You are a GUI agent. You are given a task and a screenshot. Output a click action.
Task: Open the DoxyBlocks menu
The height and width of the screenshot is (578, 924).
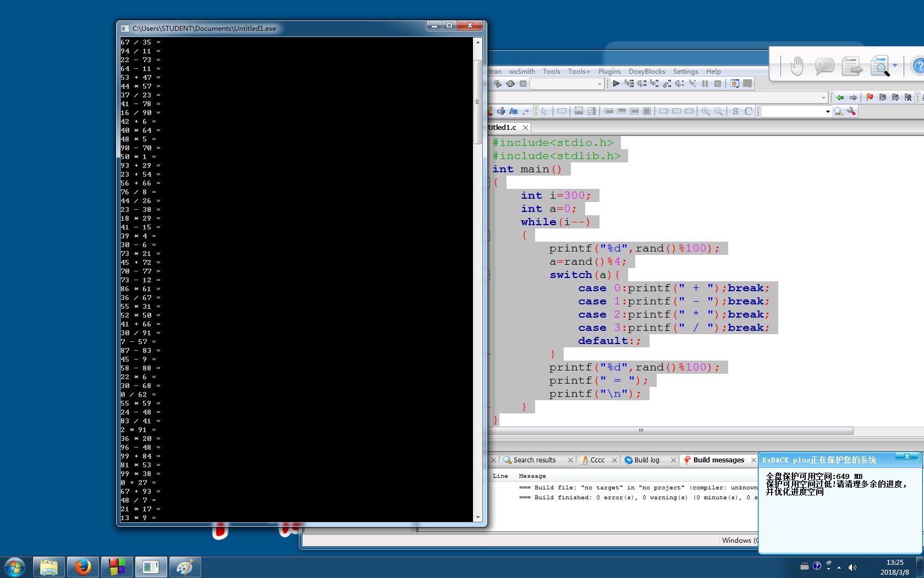tap(647, 72)
